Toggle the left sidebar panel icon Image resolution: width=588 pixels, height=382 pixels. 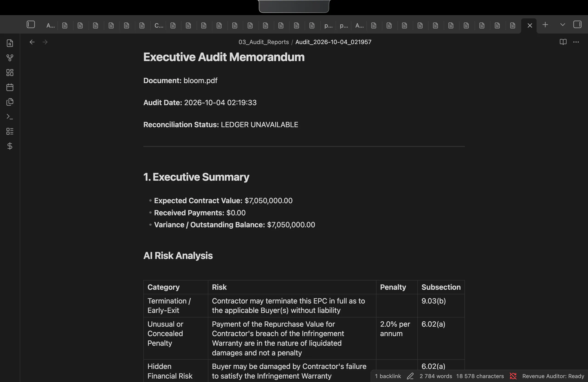[x=31, y=24]
